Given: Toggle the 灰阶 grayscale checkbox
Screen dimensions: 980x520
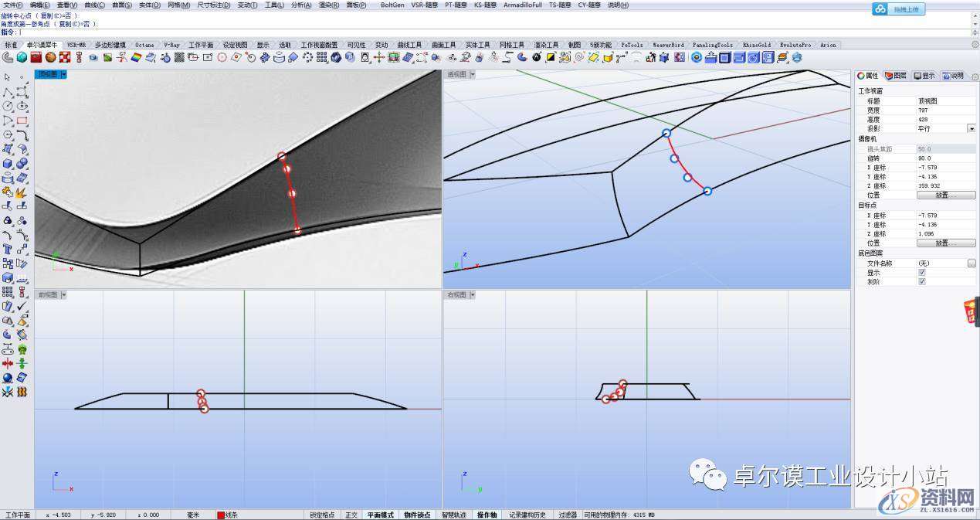Looking at the screenshot, I should coord(921,282).
